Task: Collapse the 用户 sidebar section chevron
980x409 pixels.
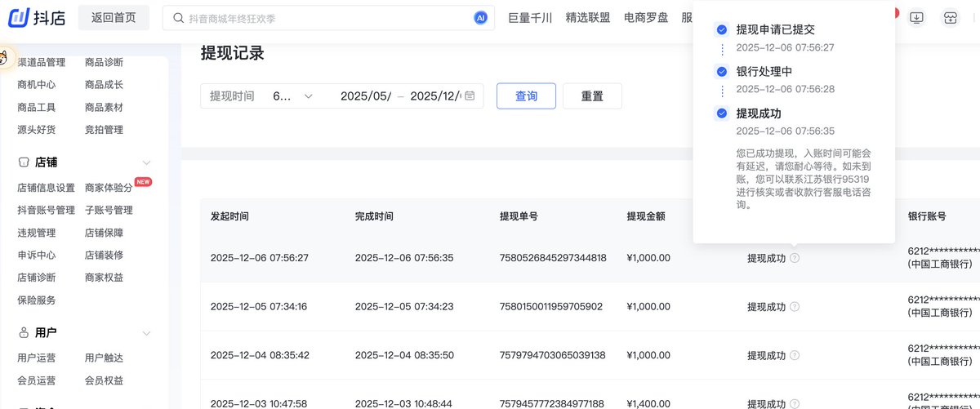Action: [x=147, y=333]
